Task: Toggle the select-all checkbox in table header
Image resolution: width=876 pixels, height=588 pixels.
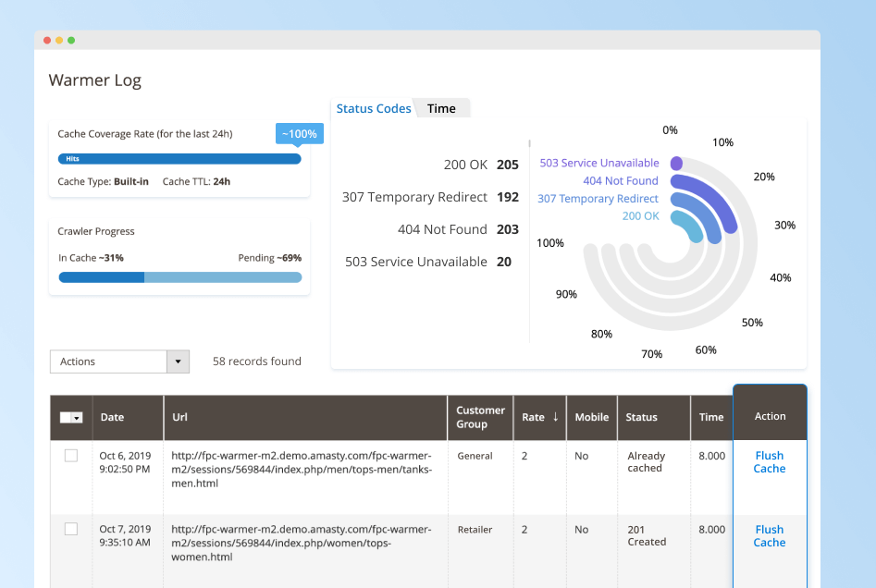Action: click(66, 418)
